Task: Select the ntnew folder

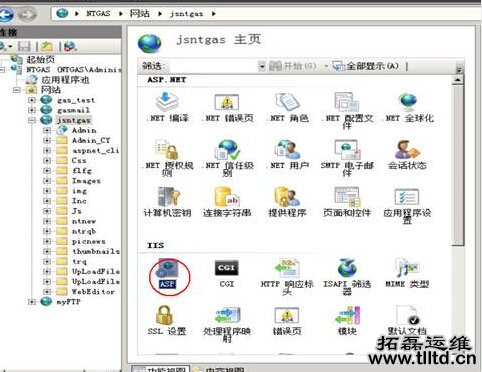Action: pos(84,221)
